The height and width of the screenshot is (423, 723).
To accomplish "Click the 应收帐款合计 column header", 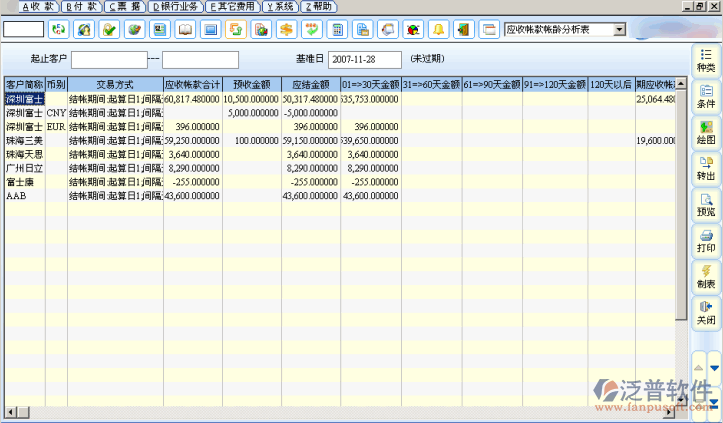I will click(x=191, y=85).
